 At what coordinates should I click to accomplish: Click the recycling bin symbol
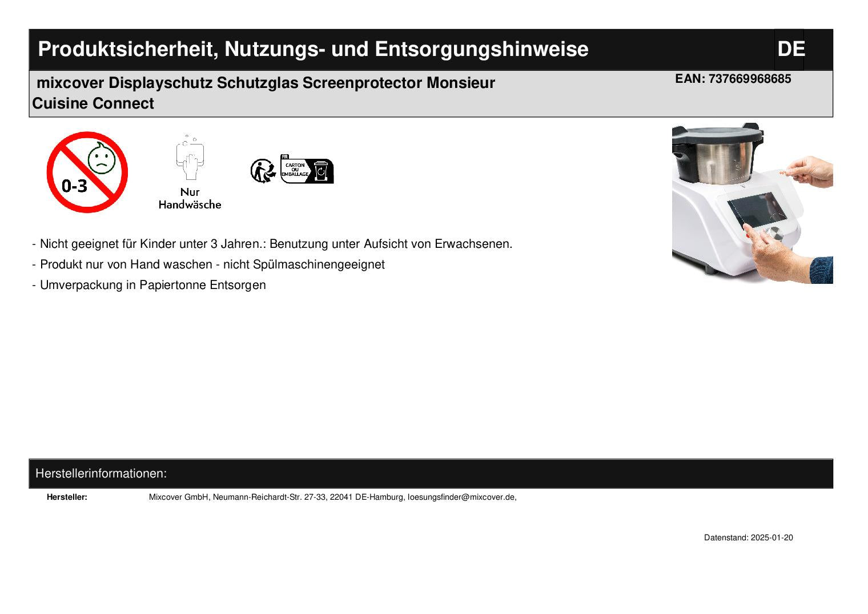click(x=322, y=171)
